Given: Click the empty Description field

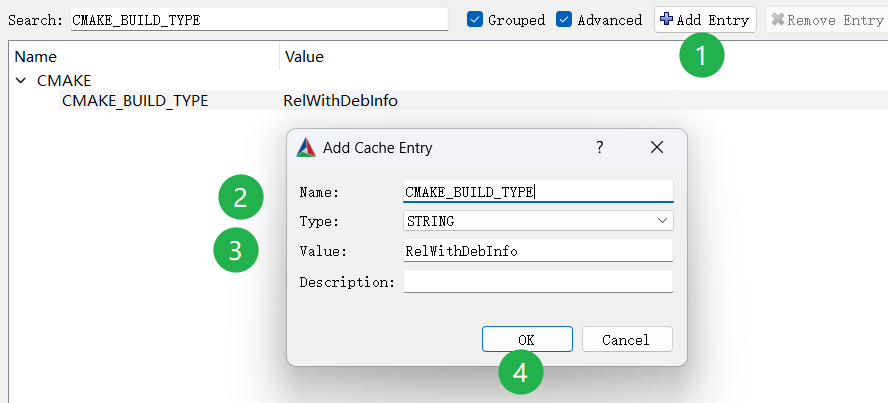Looking at the screenshot, I should point(538,281).
